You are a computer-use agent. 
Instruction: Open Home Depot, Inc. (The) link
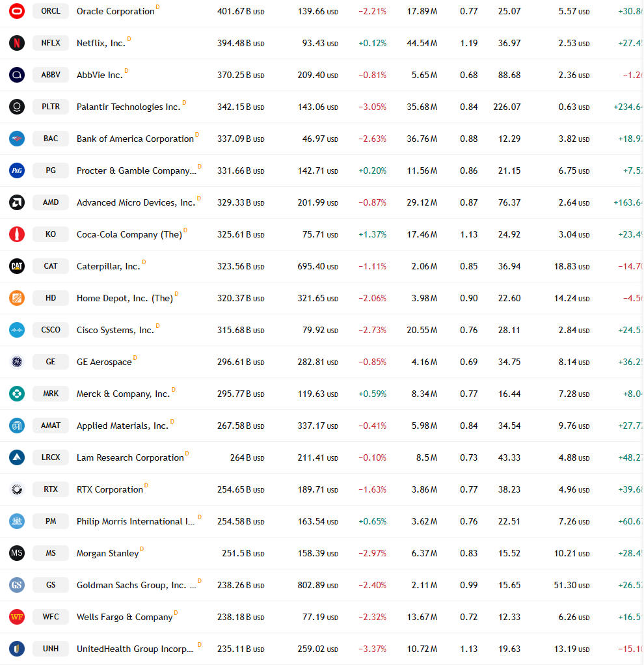(125, 298)
